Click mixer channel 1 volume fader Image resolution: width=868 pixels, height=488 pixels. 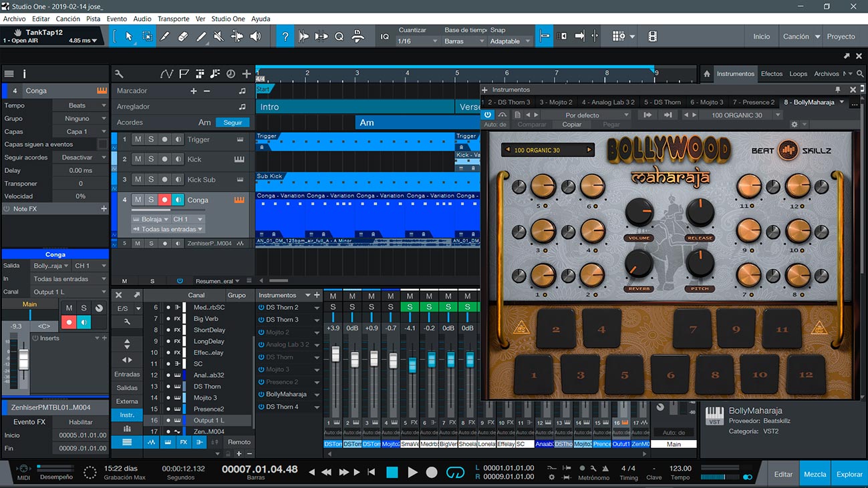(x=335, y=354)
